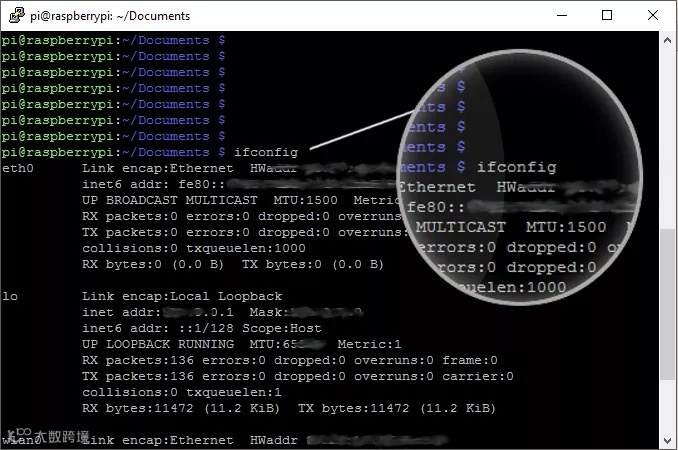Click 'TX bytes:11472 (11.2 KiB)' text

tap(397, 408)
